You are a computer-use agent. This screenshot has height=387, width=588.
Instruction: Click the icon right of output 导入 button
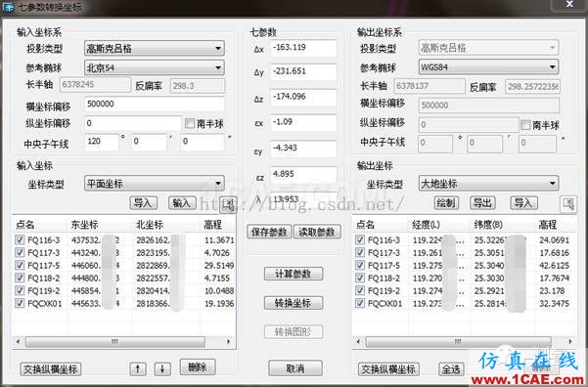(x=568, y=204)
